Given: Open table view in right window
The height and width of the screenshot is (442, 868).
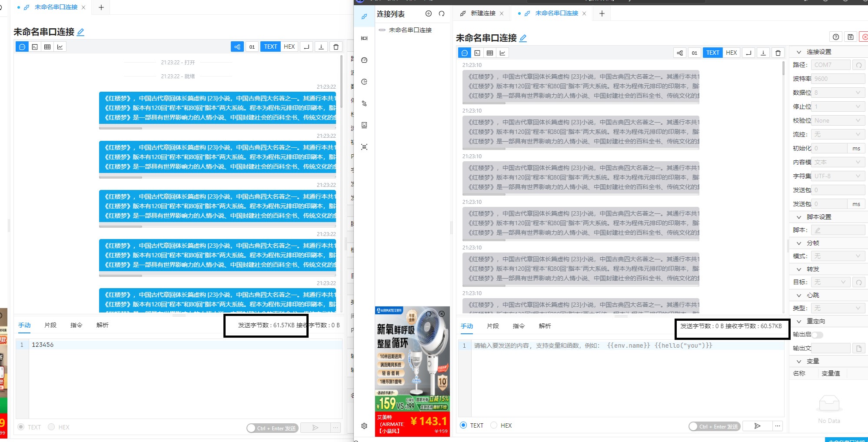Looking at the screenshot, I should click(x=490, y=53).
